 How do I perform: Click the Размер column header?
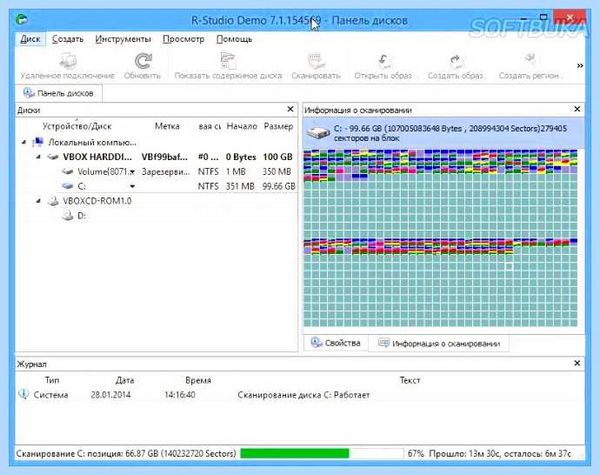[278, 126]
